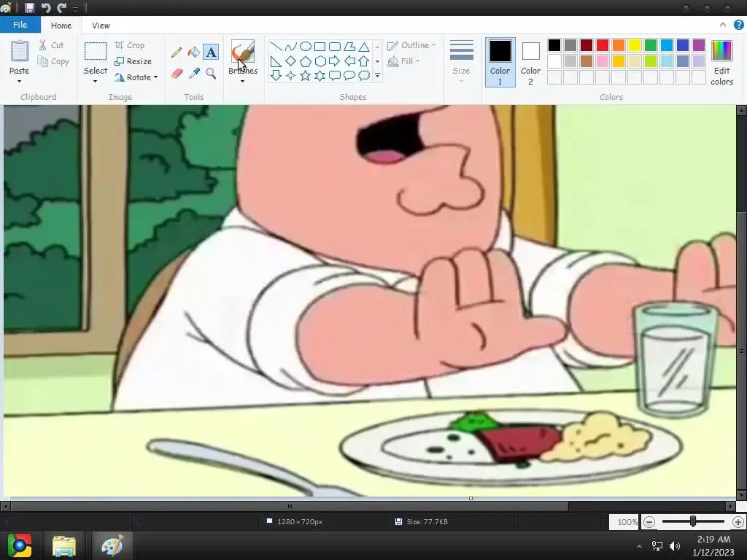The width and height of the screenshot is (747, 560).
Task: Pick the Hexagon shape
Action: [x=320, y=61]
